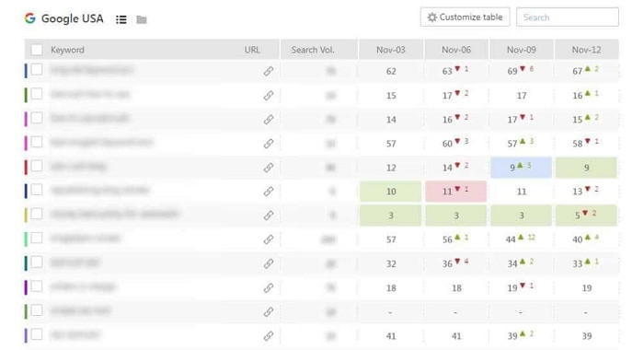Screen dimensions: 644x350
Task: Check the first keyword row checkbox
Action: [x=37, y=69]
